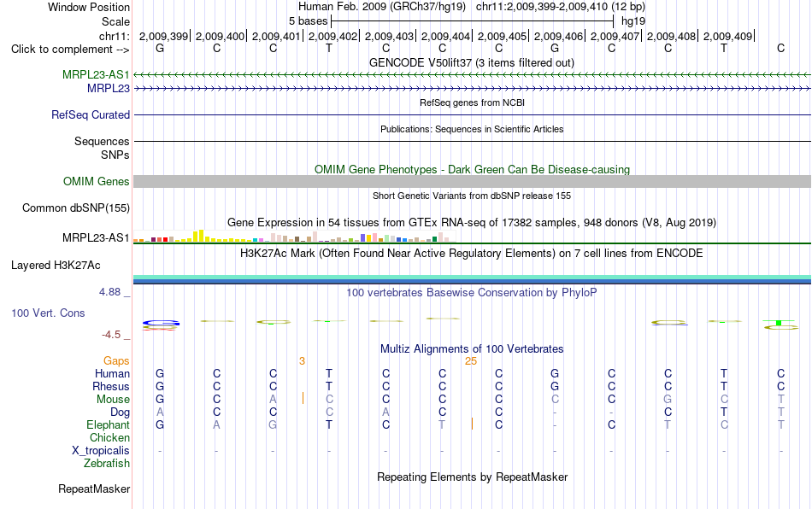Open H3K27Ac Mark track title
The image size is (812, 509).
pos(472,253)
